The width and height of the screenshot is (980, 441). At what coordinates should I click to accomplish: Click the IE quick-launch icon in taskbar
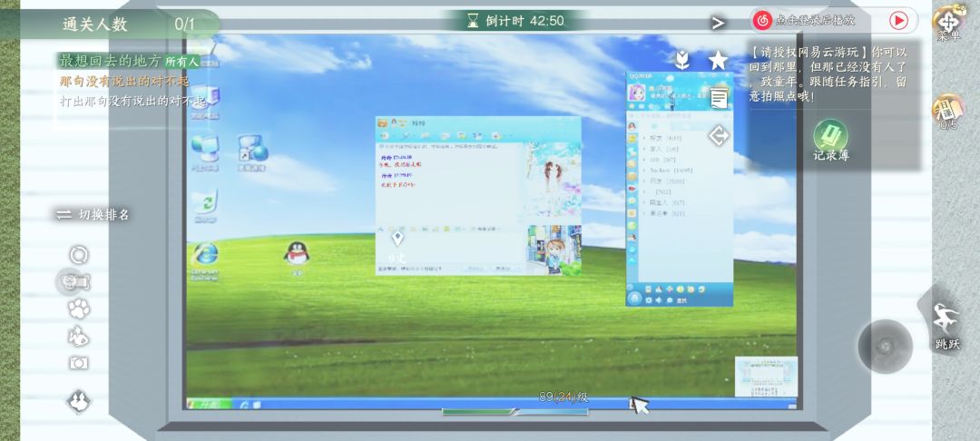(x=244, y=404)
